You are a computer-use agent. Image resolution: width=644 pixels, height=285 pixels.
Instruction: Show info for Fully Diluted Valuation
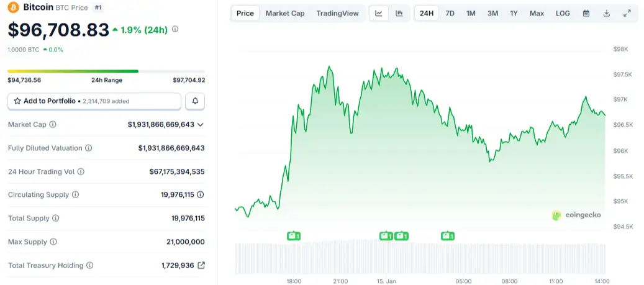pos(89,148)
